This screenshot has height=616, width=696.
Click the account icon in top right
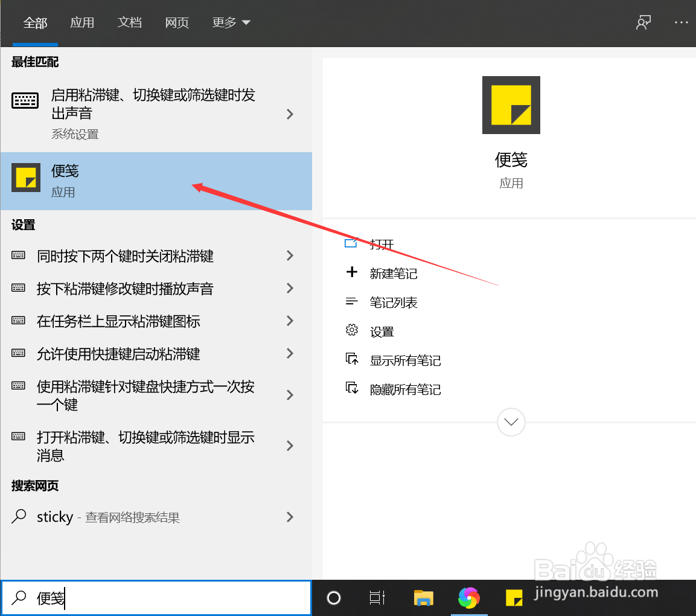tap(643, 22)
